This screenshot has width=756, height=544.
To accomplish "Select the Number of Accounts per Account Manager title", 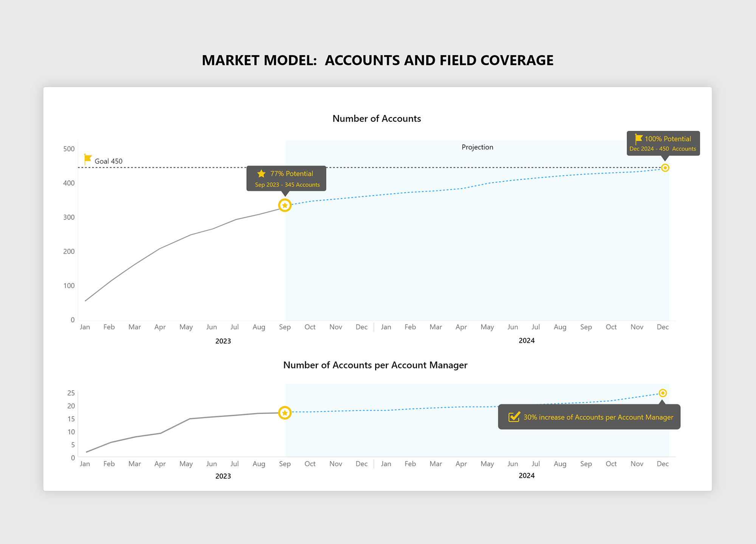I will click(376, 365).
